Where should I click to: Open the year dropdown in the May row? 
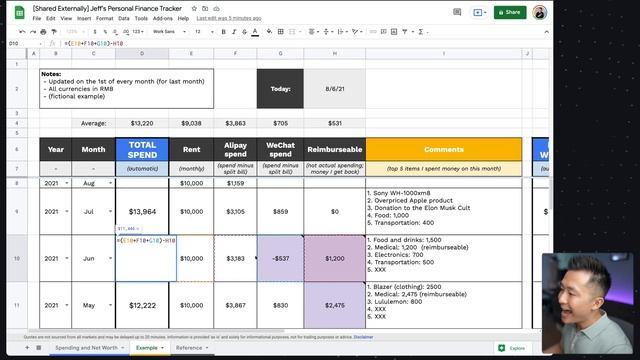pyautogui.click(x=67, y=305)
